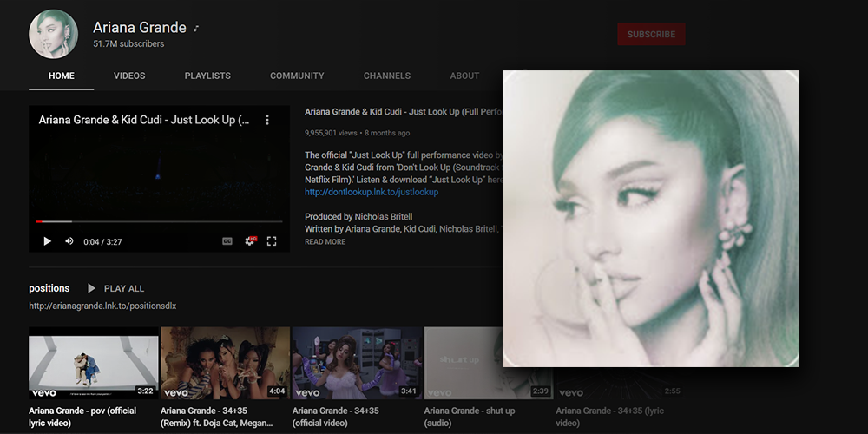Screen dimensions: 868x434
Task: Click PLAY ALL for positions playlist
Action: 115,288
